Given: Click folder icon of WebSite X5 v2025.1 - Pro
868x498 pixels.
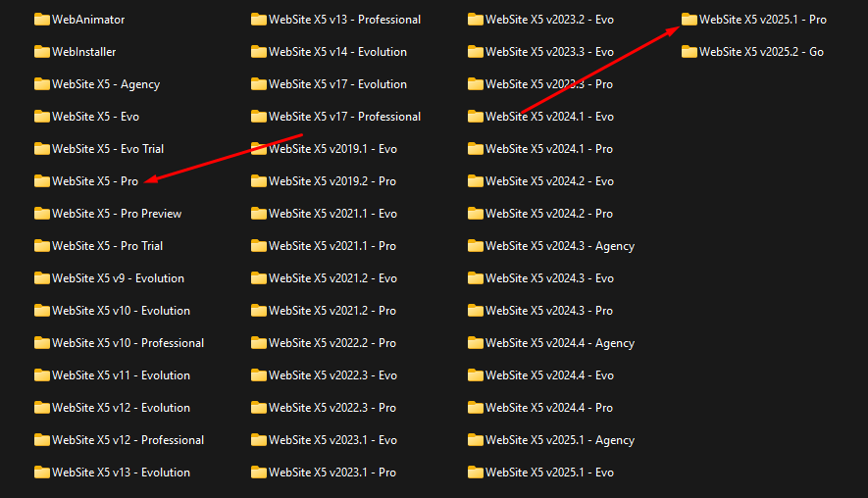Looking at the screenshot, I should [x=689, y=20].
